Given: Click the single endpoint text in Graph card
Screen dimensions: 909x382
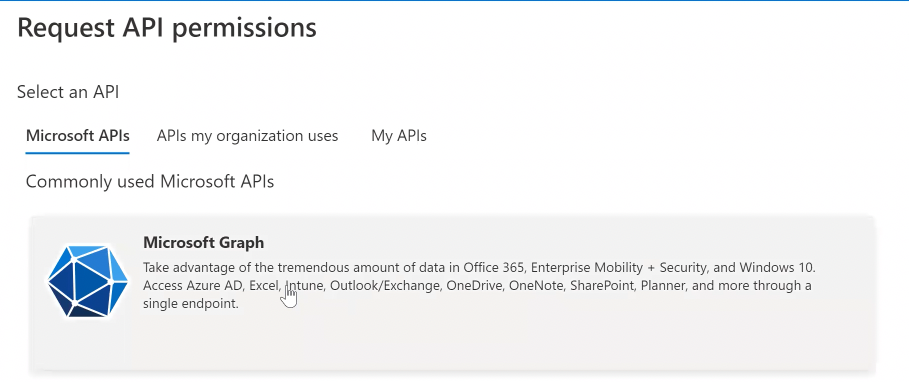Looking at the screenshot, I should tap(191, 304).
